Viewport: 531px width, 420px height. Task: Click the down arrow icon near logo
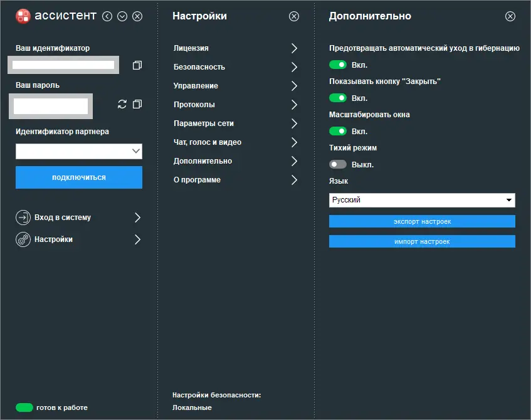click(122, 16)
